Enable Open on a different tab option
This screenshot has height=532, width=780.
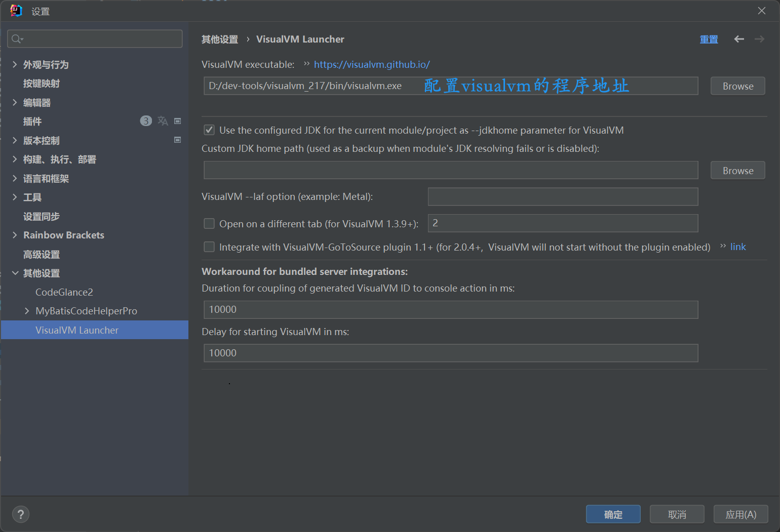click(x=209, y=223)
